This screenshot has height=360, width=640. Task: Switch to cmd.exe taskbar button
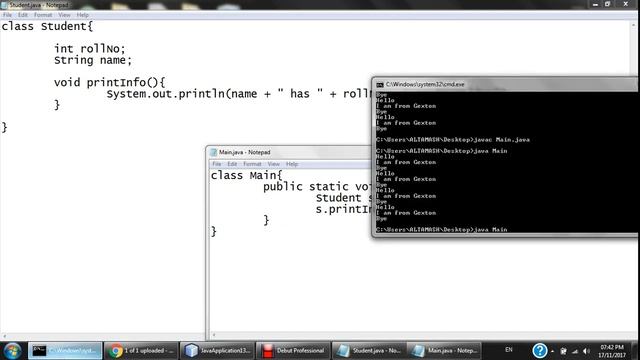(x=65, y=351)
